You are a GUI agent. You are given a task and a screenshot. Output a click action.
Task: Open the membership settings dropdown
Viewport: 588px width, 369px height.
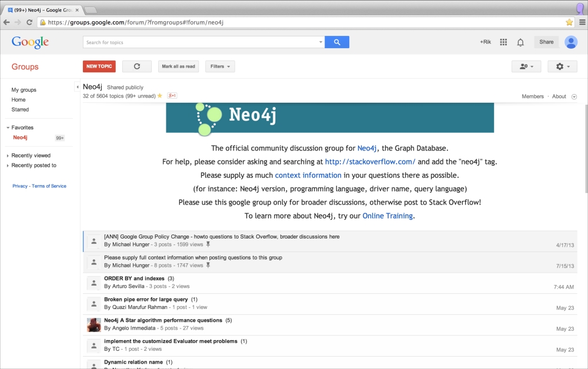pyautogui.click(x=526, y=66)
